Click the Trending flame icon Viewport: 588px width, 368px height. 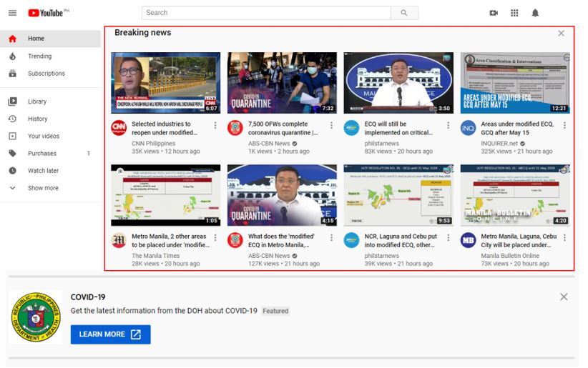coord(12,56)
